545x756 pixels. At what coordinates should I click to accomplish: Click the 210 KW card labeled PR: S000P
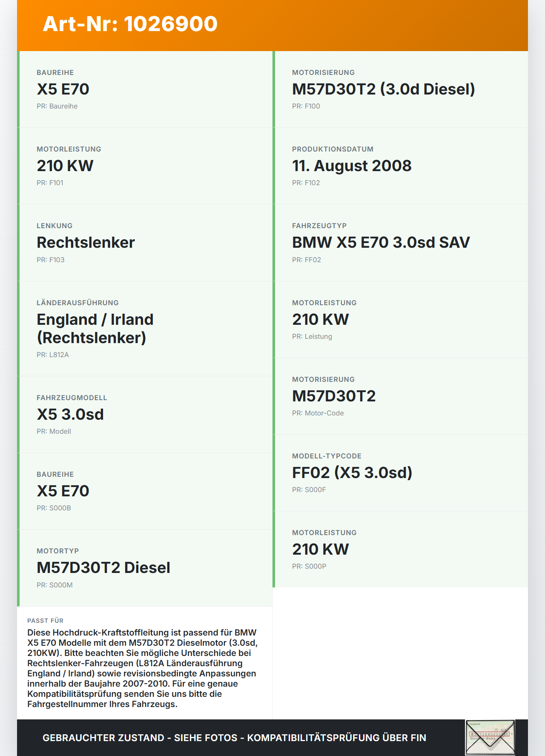point(400,550)
